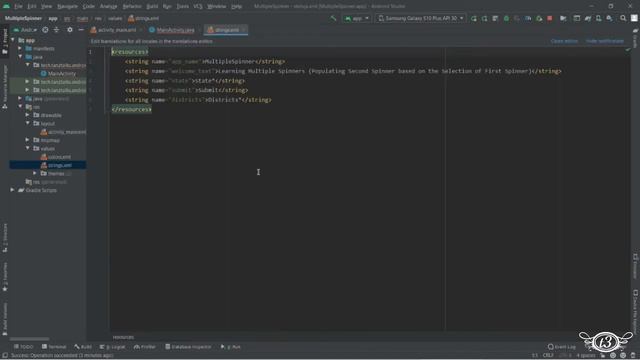Image resolution: width=640 pixels, height=360 pixels.
Task: Open the File menu
Action: [18, 6]
